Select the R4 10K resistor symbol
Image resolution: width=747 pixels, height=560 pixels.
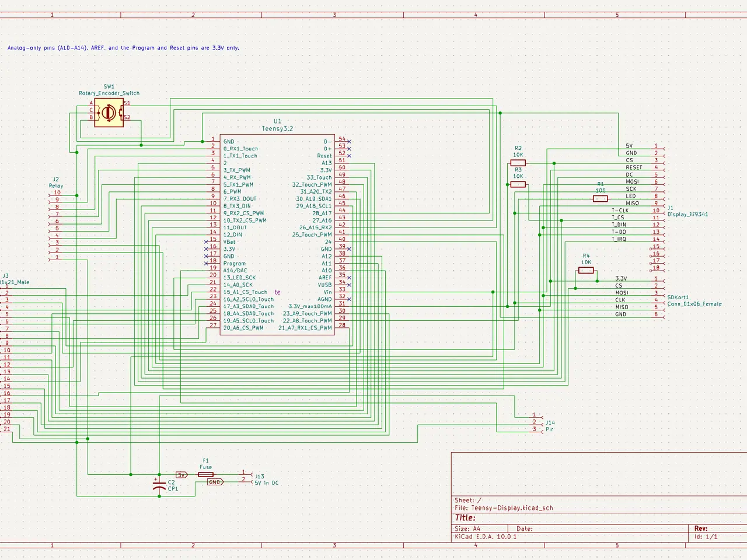tap(586, 270)
